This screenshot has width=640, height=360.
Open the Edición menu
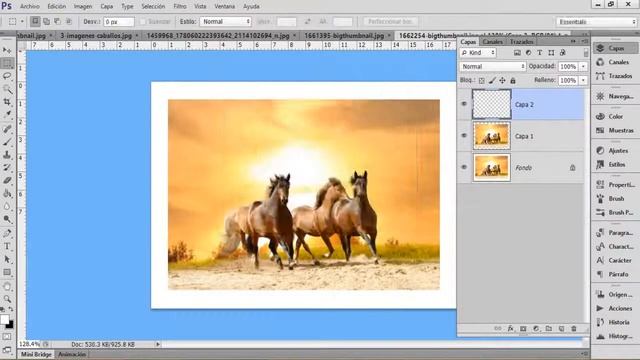(57, 6)
